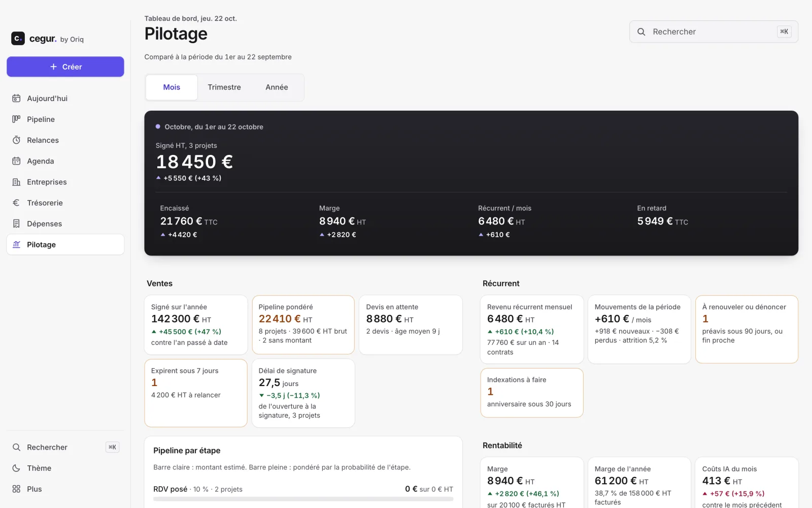Click the Plus grid icon

coord(16,489)
